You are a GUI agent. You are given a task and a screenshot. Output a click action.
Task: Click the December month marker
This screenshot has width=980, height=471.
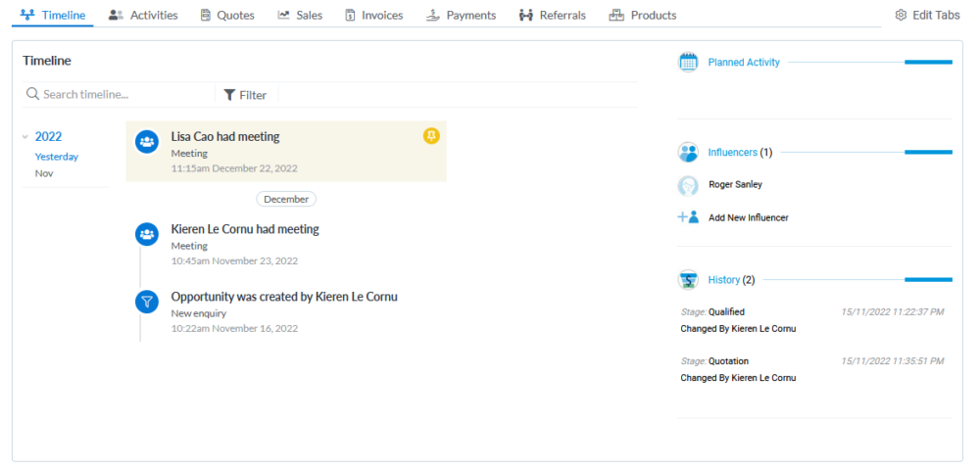[286, 200]
